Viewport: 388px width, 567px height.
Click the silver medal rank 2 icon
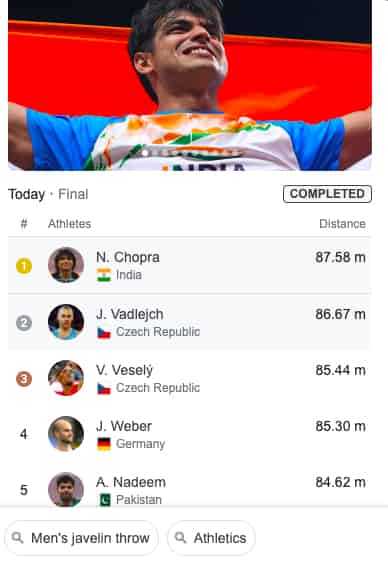click(24, 323)
